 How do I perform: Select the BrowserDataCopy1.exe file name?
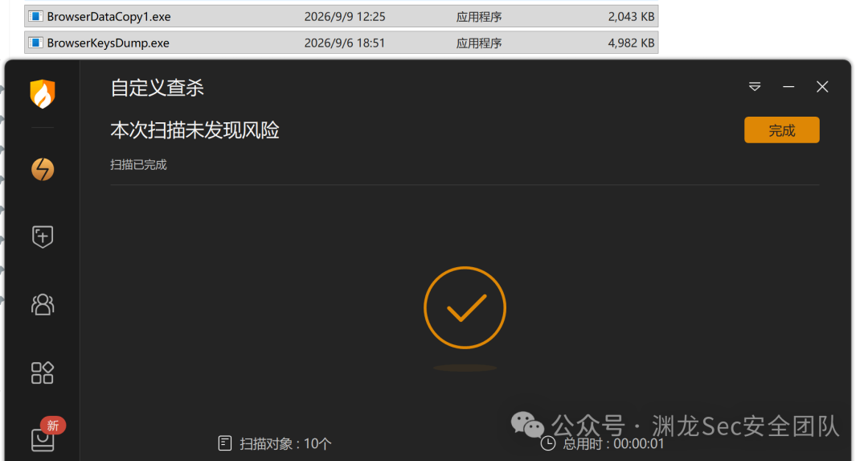point(108,17)
